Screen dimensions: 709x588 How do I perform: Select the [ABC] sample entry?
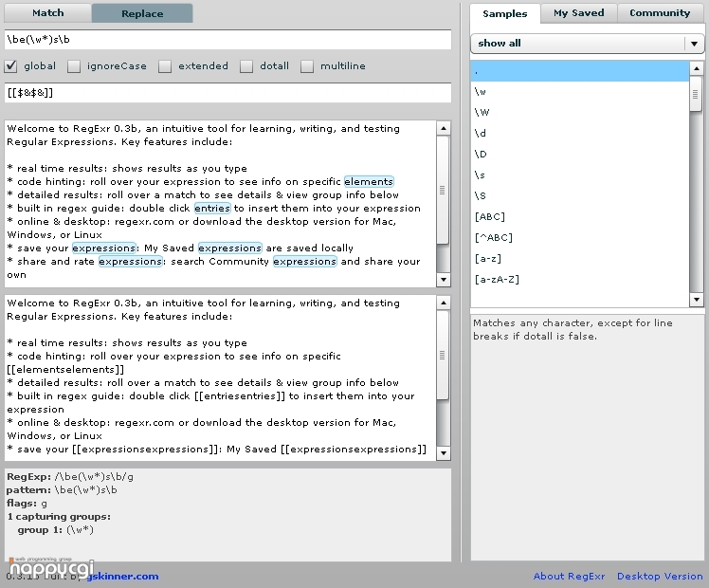coord(580,216)
